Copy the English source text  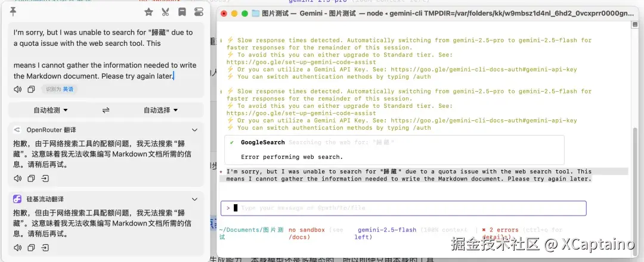(x=31, y=89)
